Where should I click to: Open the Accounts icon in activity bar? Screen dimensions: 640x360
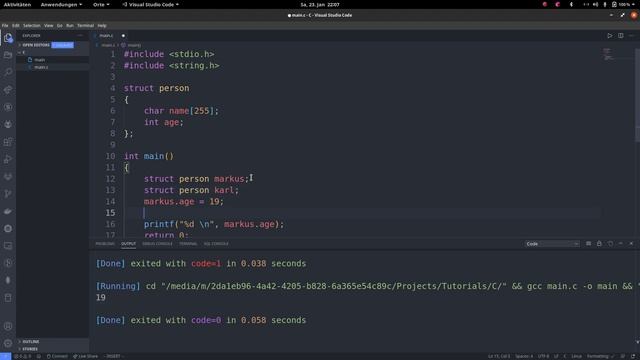8,326
